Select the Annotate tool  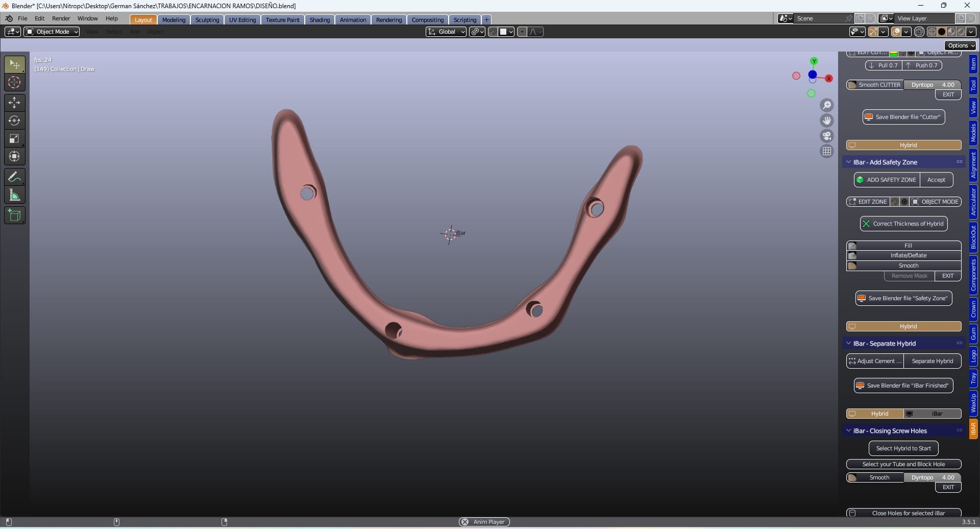[14, 177]
